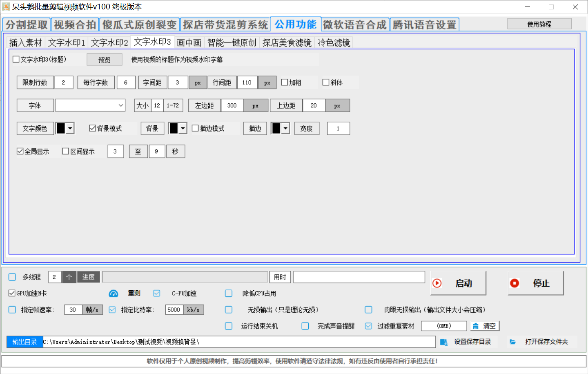
Task: Check the 完成声音提醒 checkbox
Action: 305,326
